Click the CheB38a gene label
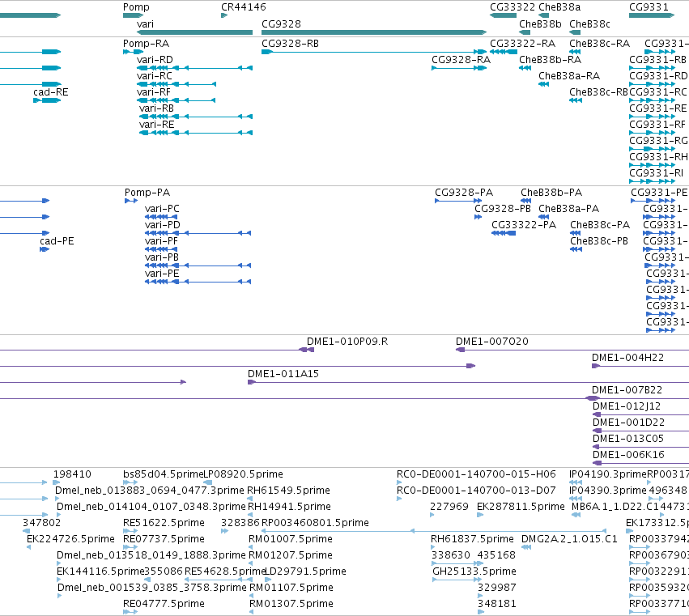The width and height of the screenshot is (689, 616). coord(559,7)
